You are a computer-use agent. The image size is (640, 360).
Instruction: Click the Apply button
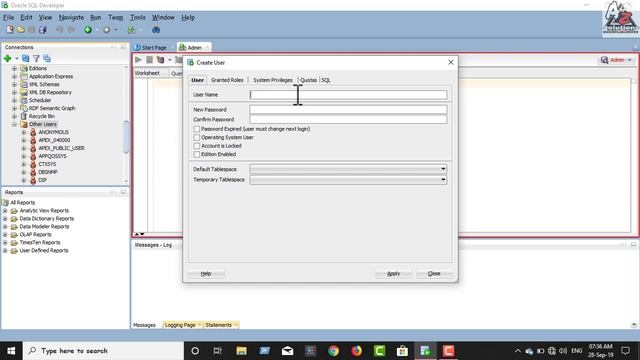(393, 273)
